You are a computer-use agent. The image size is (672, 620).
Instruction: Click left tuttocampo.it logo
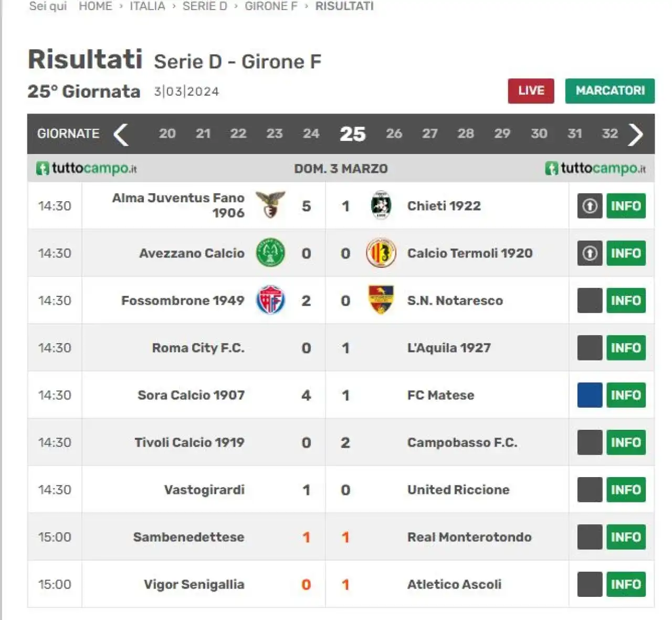tap(87, 168)
